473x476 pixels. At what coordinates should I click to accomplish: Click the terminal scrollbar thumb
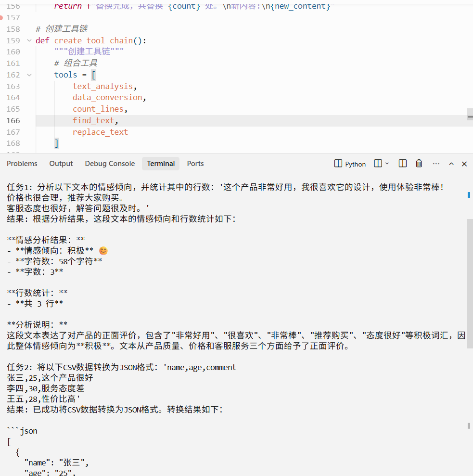tap(470, 283)
